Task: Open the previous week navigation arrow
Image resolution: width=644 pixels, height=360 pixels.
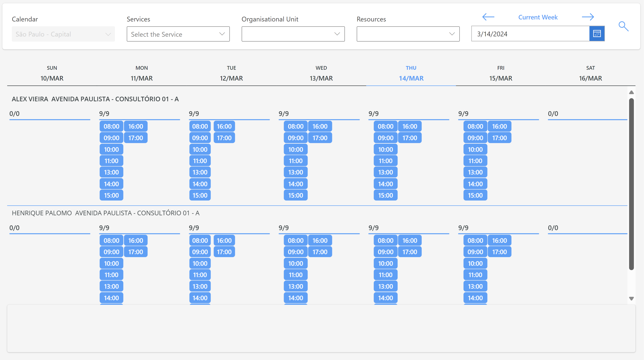Action: pyautogui.click(x=488, y=17)
